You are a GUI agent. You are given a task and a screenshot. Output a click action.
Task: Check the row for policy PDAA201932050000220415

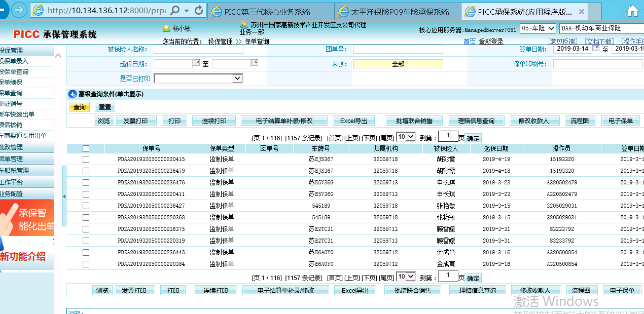(86, 159)
